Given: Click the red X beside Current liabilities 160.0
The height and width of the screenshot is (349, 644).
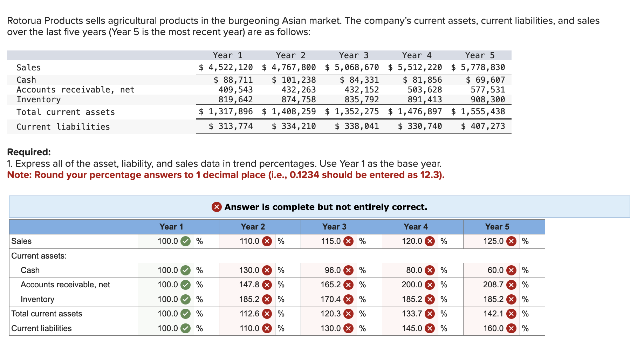Looking at the screenshot, I should [x=511, y=329].
